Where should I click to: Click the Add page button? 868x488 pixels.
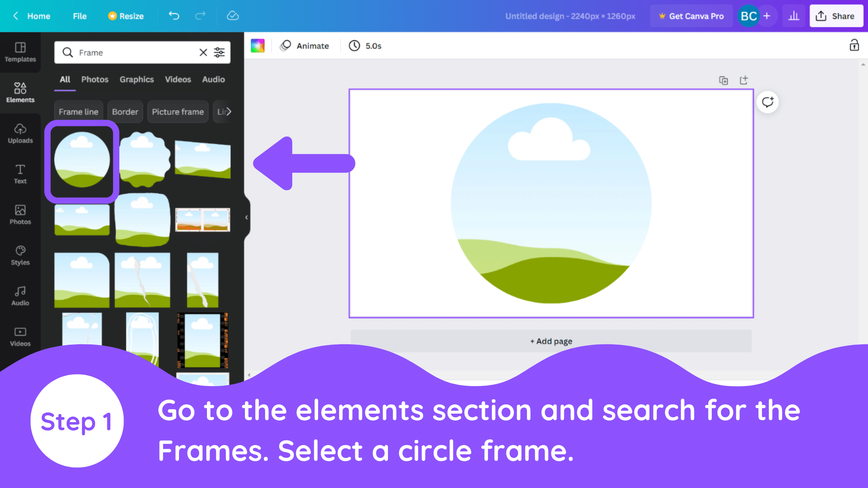[551, 341]
